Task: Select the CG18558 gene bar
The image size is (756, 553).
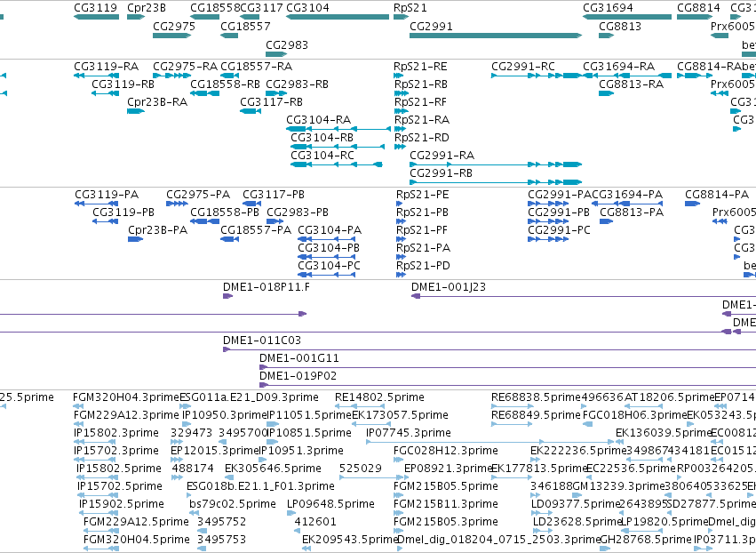Action: tap(205, 17)
